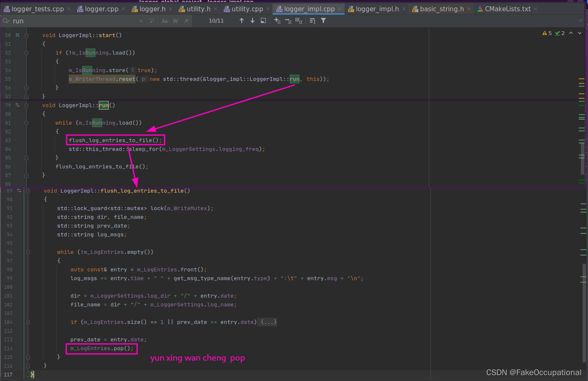Open the logger_impl.h tab

(377, 9)
